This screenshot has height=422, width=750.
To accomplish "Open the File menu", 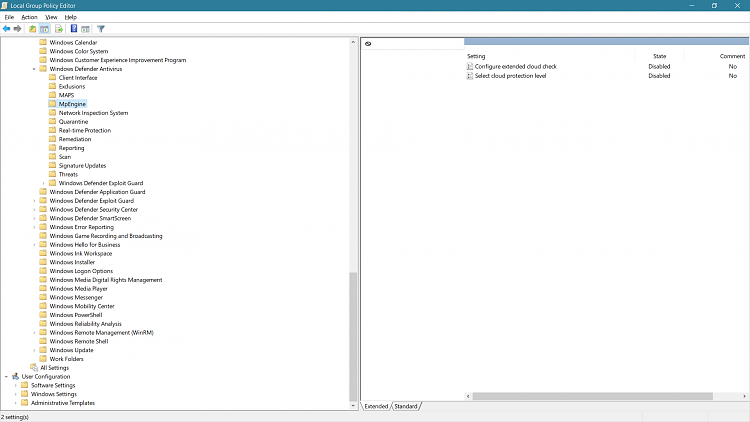I will 9,17.
